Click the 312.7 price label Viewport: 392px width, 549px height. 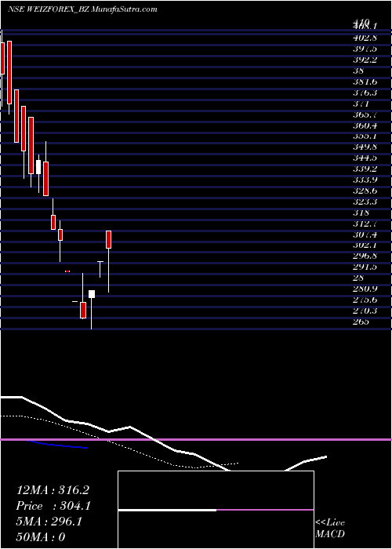[365, 224]
